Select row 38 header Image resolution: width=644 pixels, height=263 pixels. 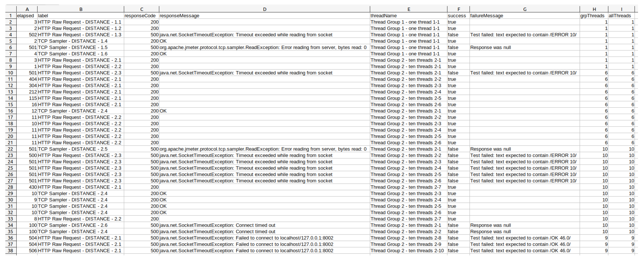[x=10, y=250]
